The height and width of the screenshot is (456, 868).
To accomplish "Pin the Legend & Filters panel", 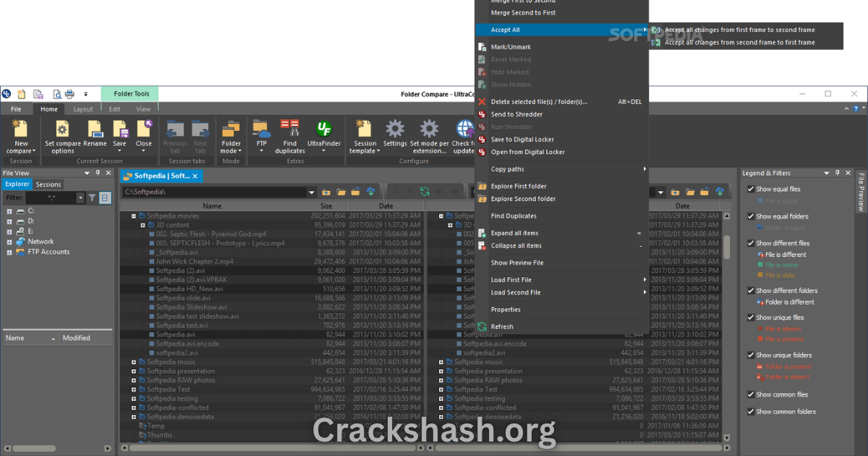I will tap(838, 173).
